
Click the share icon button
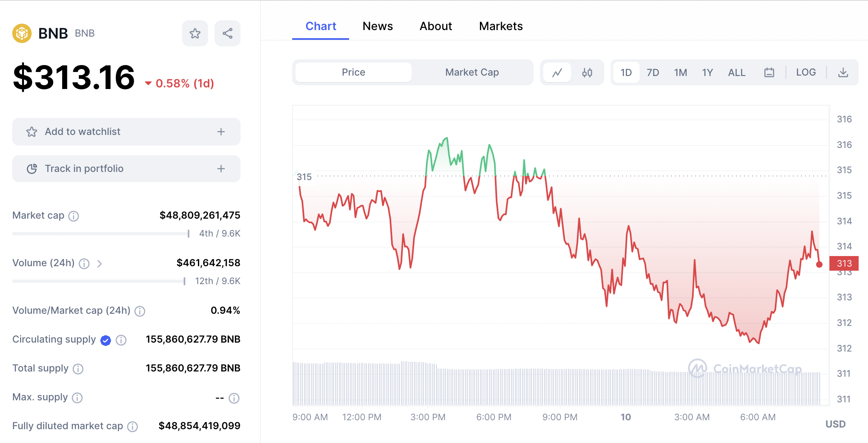pos(228,33)
